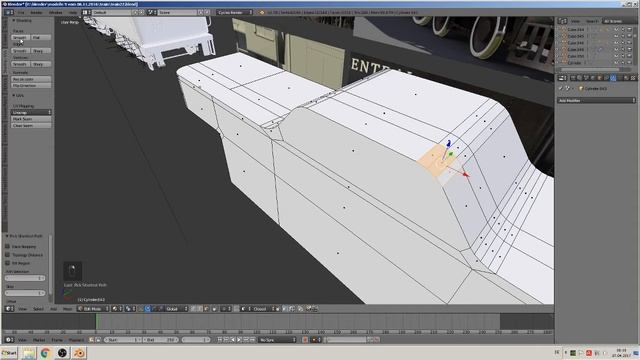This screenshot has height=360, width=640.
Task: Toggle limit selection to visible icon
Action: [214, 309]
